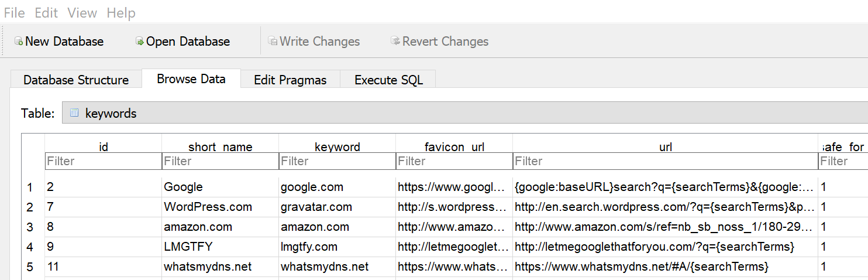Viewport: 868px width, 280px height.
Task: Sort by the keyword column header
Action: click(337, 146)
